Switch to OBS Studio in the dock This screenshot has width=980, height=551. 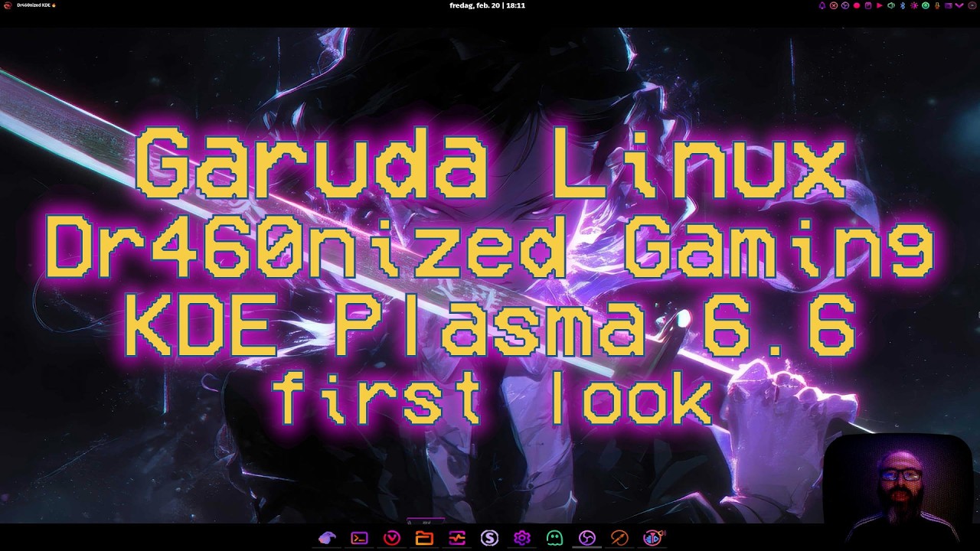(x=587, y=538)
